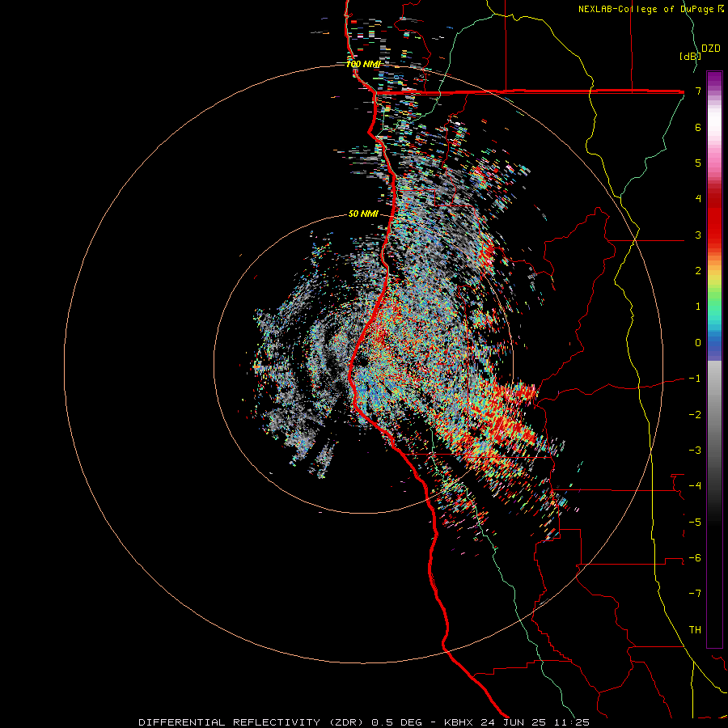Click the 6 value on color scale
Image resolution: width=728 pixels, height=728 pixels.
point(698,127)
